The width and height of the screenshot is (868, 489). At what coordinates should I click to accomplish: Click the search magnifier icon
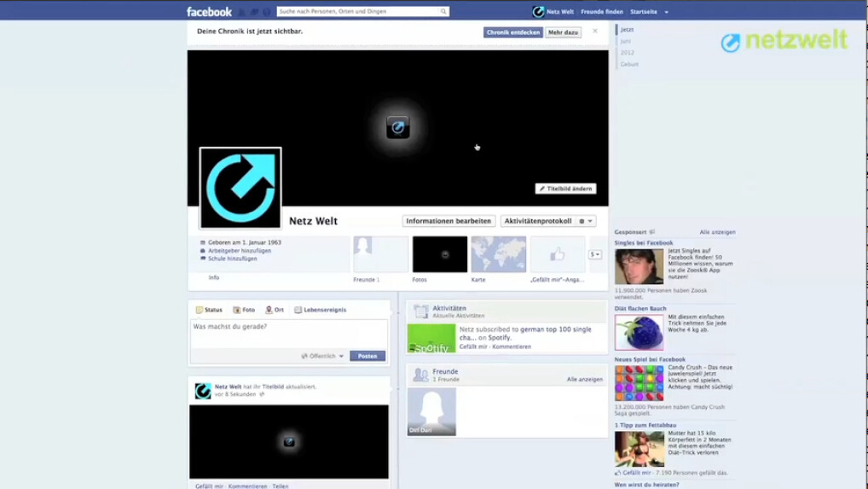[443, 12]
